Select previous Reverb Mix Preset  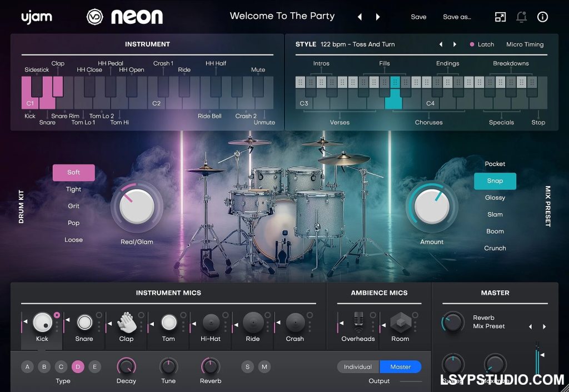(x=530, y=326)
